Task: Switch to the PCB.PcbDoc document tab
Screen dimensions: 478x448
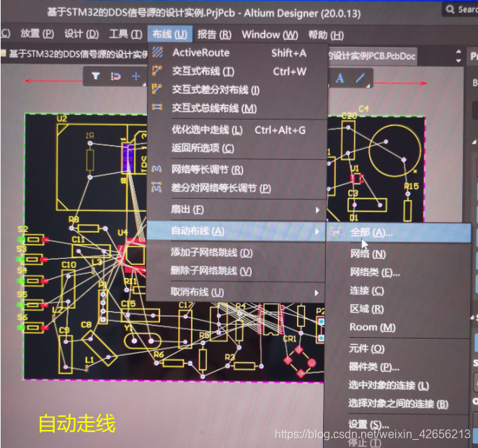Action: click(x=372, y=56)
